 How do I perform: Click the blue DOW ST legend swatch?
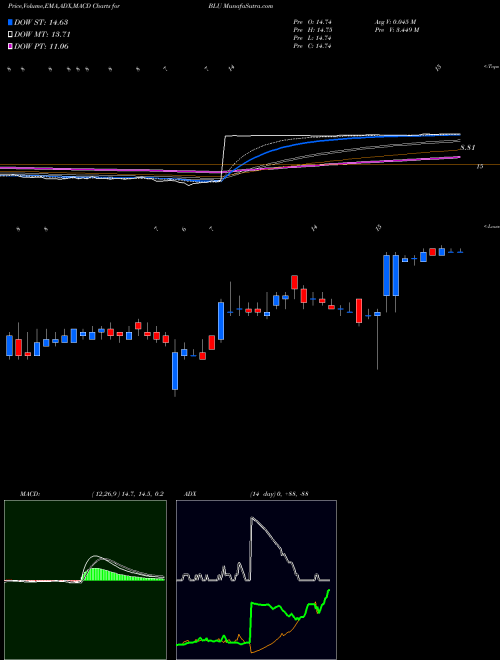[x=10, y=22]
